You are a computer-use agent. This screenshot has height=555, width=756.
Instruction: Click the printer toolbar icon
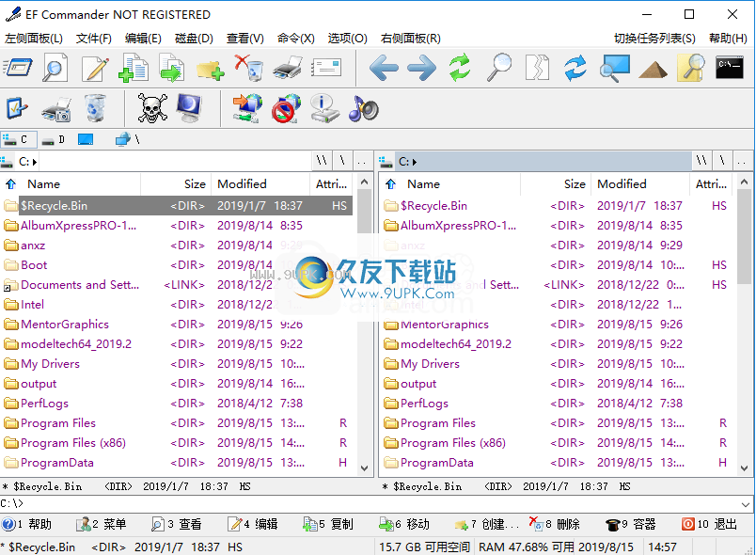click(x=288, y=68)
